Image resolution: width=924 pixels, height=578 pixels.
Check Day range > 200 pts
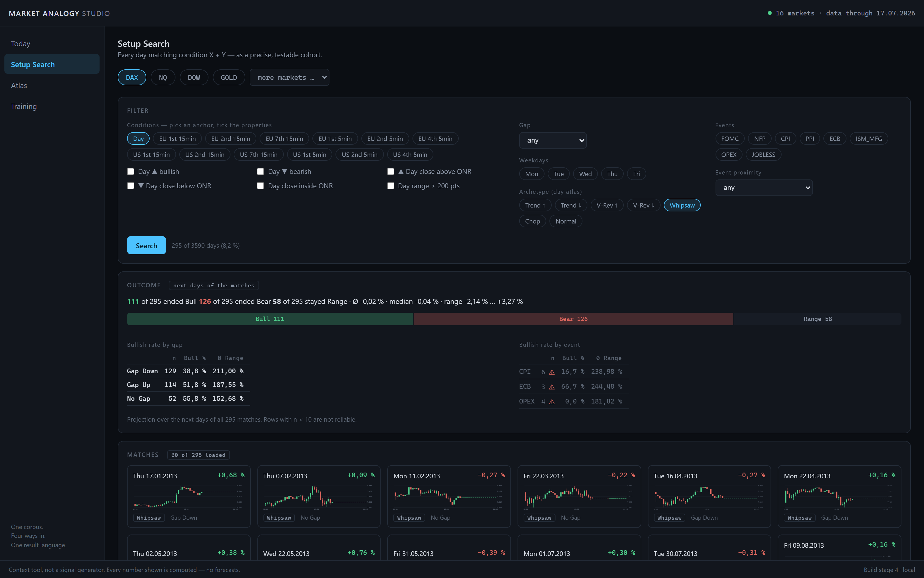(391, 186)
